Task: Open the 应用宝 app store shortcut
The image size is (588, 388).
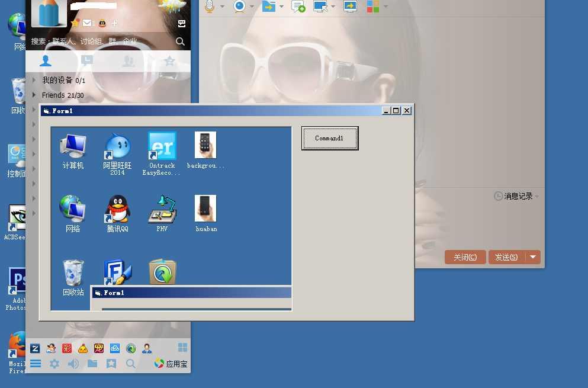Action: coord(171,364)
